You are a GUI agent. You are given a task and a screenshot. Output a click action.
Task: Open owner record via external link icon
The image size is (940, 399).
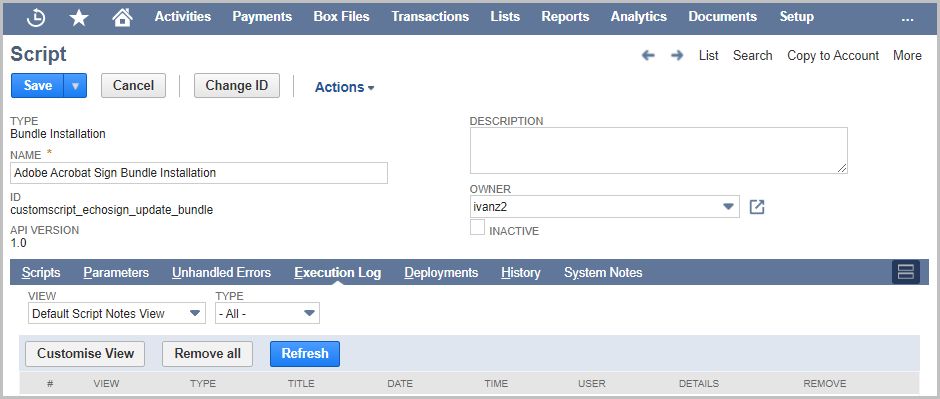pos(757,207)
